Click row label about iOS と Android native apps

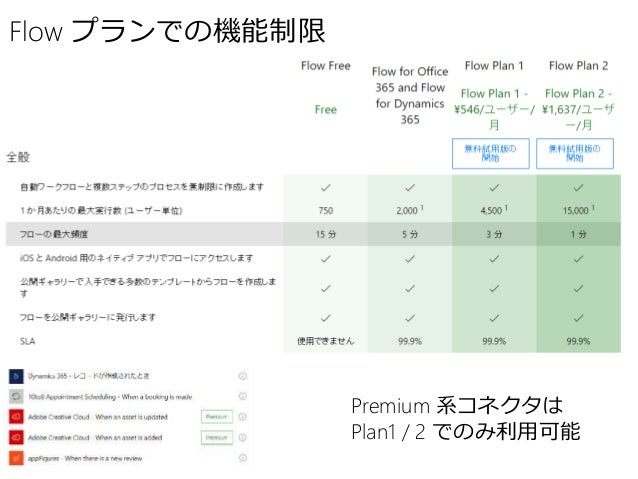[136, 258]
